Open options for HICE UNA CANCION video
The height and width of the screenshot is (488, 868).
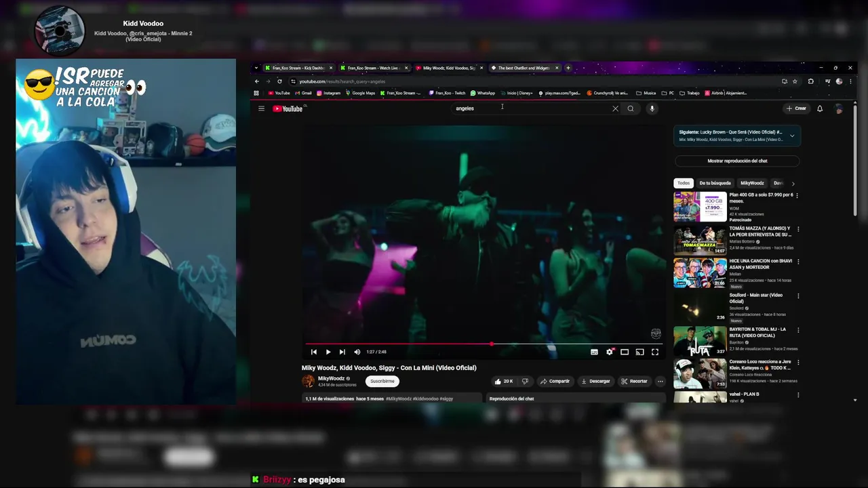pos(797,262)
